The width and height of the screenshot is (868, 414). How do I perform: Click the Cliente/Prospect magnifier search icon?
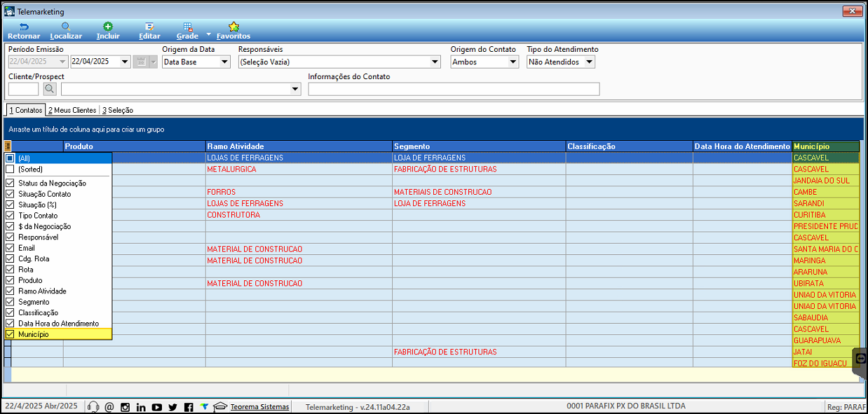coord(49,89)
